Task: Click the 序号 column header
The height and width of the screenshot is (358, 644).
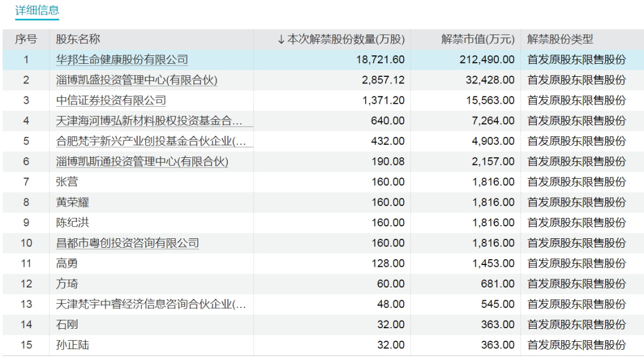Action: click(x=26, y=39)
